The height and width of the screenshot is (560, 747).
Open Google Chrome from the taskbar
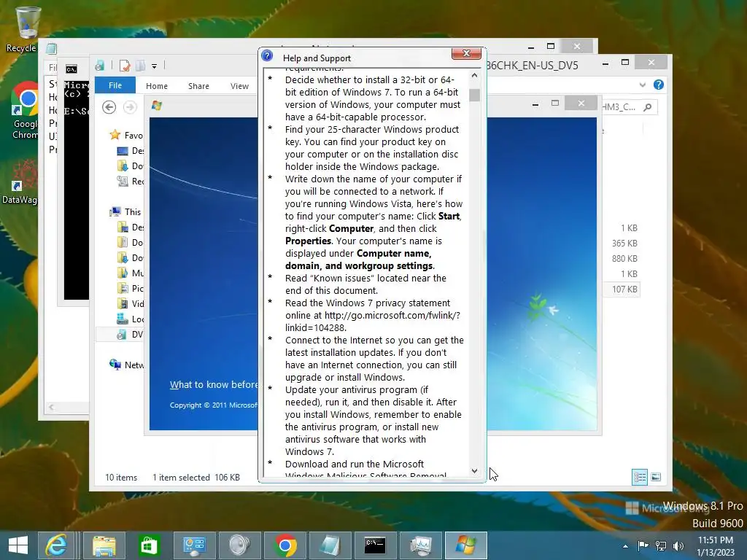[x=285, y=545]
